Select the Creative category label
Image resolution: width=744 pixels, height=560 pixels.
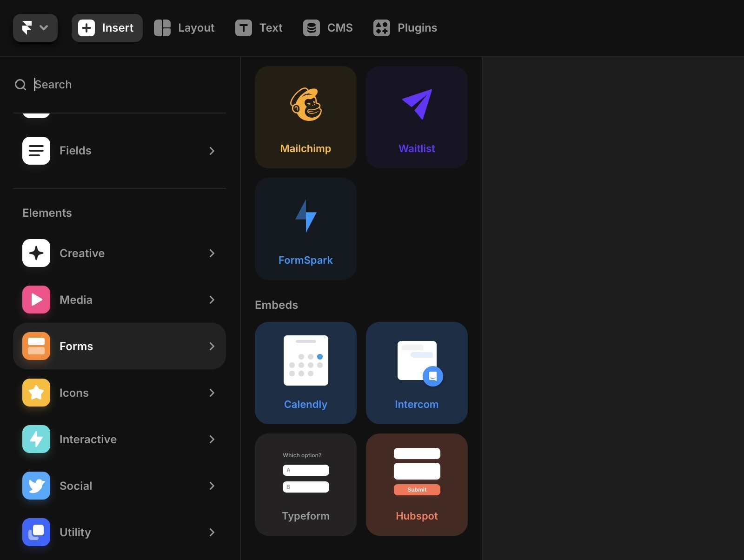[x=82, y=253]
